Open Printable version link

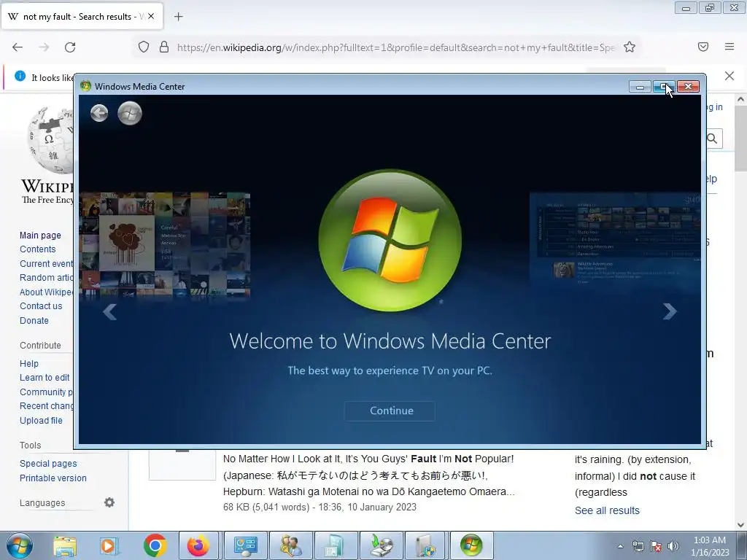[53, 478]
